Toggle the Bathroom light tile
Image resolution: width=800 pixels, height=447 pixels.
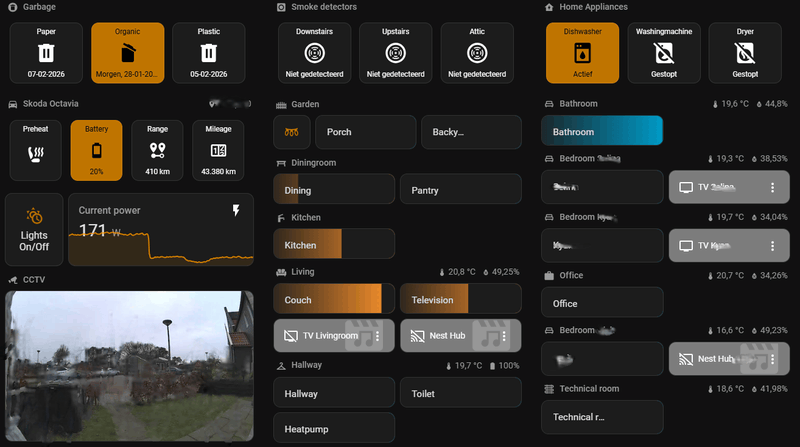602,131
